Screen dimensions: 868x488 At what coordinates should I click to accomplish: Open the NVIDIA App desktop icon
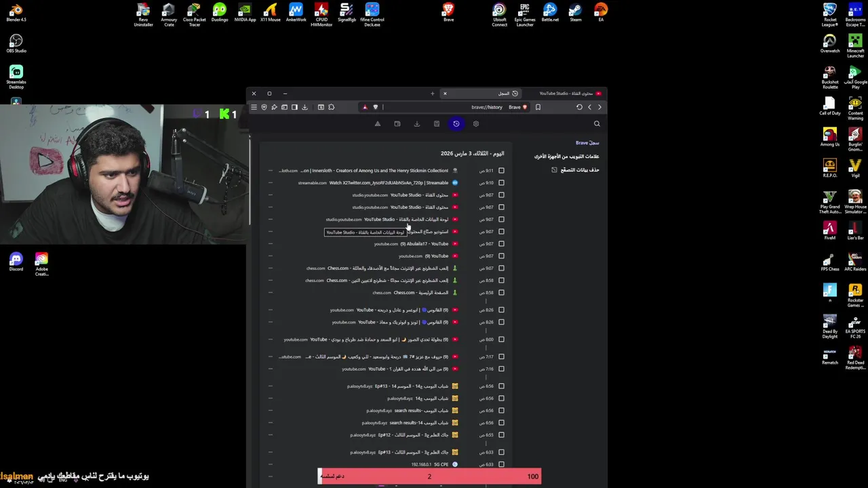click(x=245, y=13)
